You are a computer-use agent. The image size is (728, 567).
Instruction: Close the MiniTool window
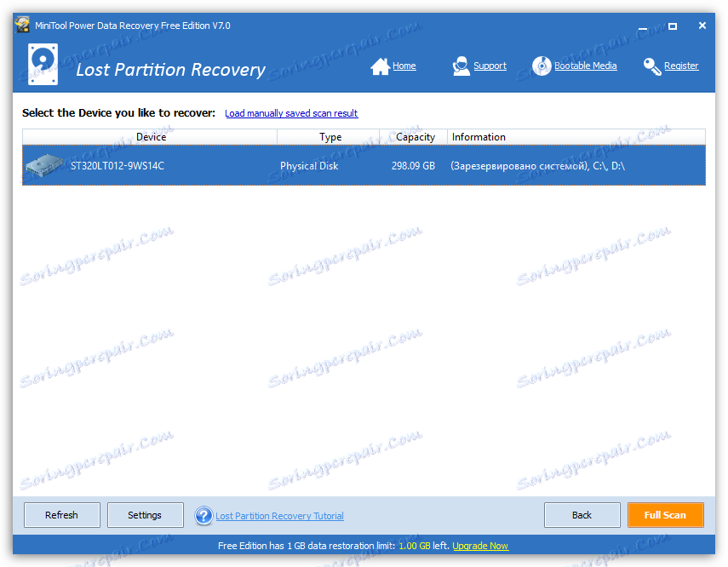[702, 26]
